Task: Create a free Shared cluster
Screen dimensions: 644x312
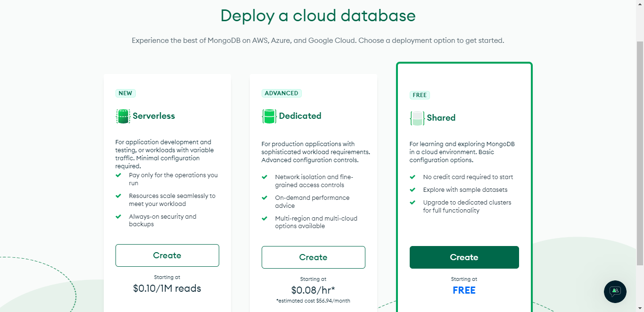Action: click(464, 257)
